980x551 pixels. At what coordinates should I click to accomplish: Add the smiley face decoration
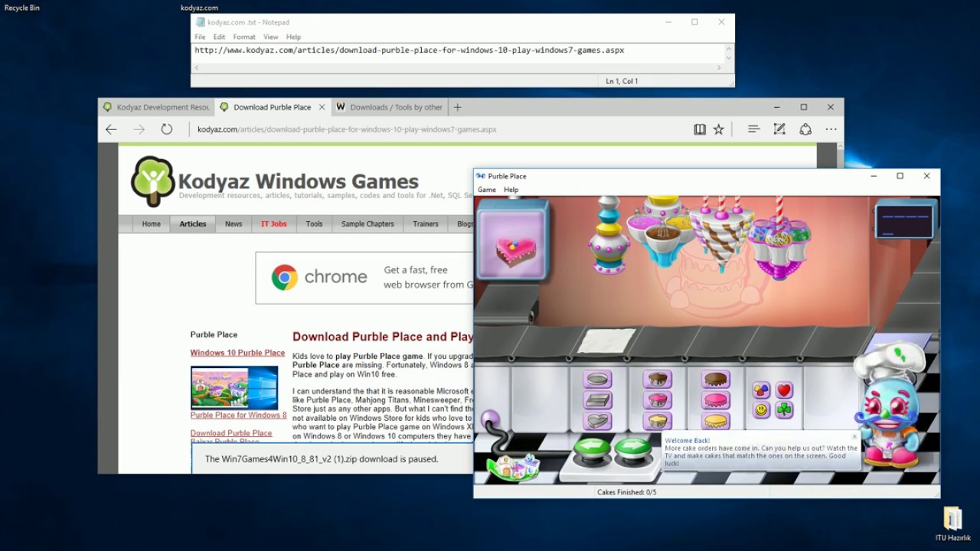click(x=761, y=410)
